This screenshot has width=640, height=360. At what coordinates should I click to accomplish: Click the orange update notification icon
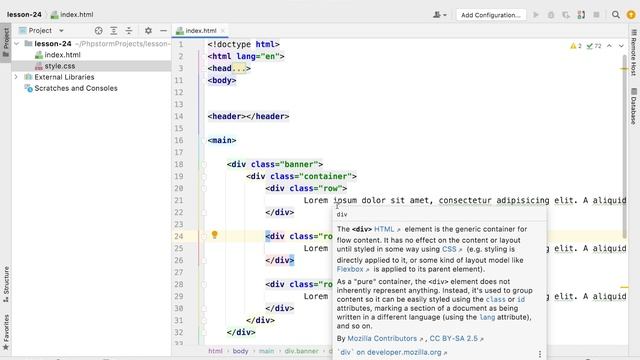point(631,15)
